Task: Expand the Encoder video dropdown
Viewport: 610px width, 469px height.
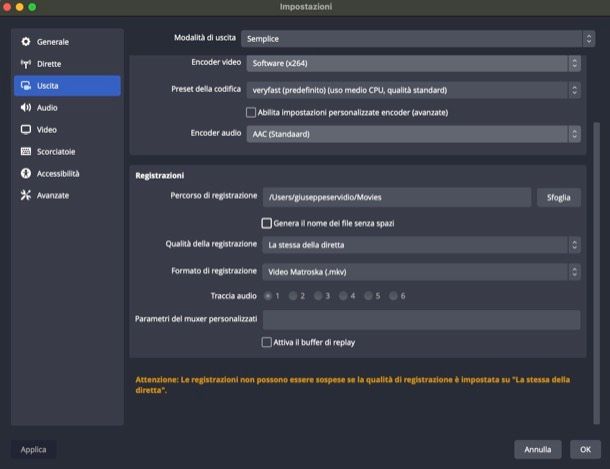Action: (x=413, y=63)
